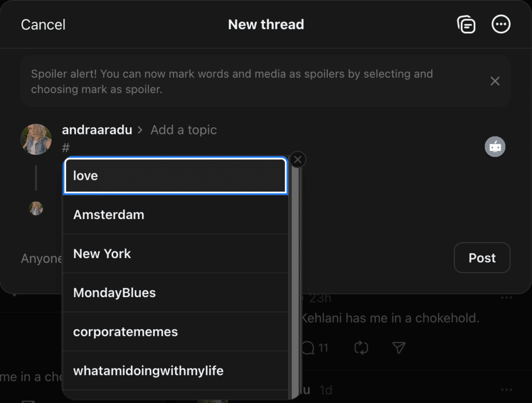Click the Post button
Screen dimensions: 532x403
pos(482,258)
